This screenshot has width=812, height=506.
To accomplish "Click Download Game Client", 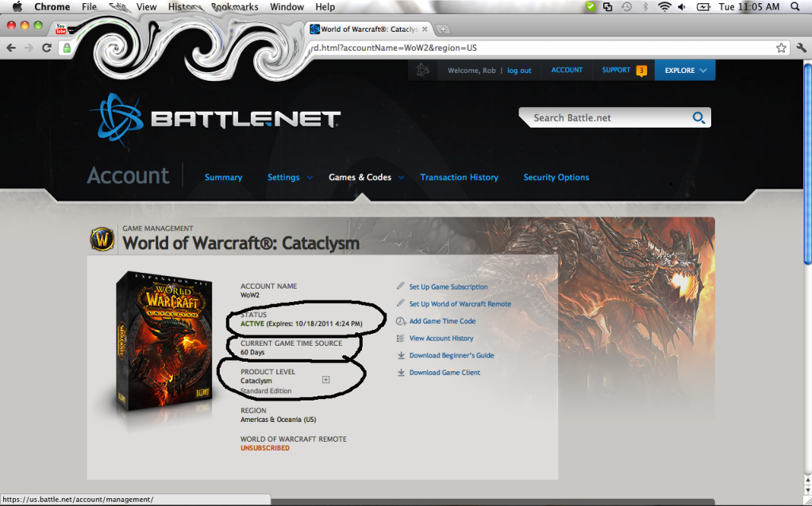I will point(444,373).
